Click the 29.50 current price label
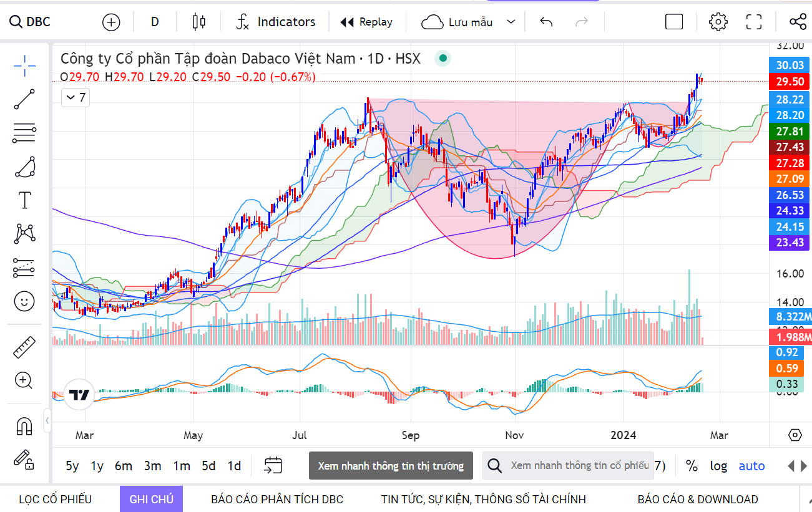The image size is (812, 512). [x=790, y=82]
